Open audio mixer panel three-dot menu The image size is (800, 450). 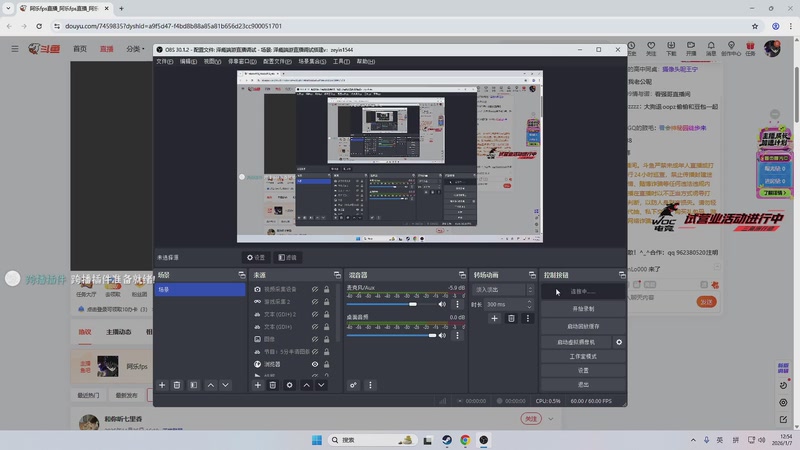point(370,385)
